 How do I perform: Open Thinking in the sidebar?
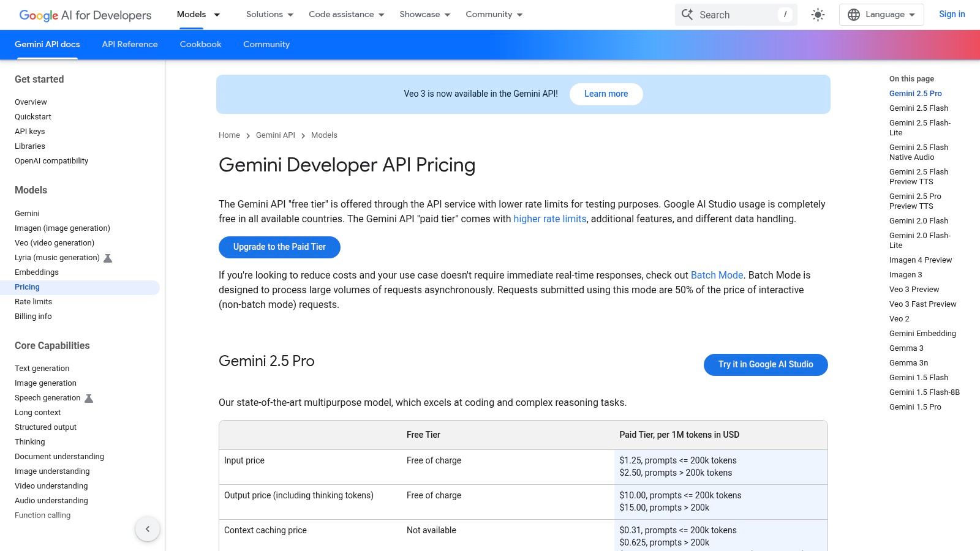click(x=29, y=442)
